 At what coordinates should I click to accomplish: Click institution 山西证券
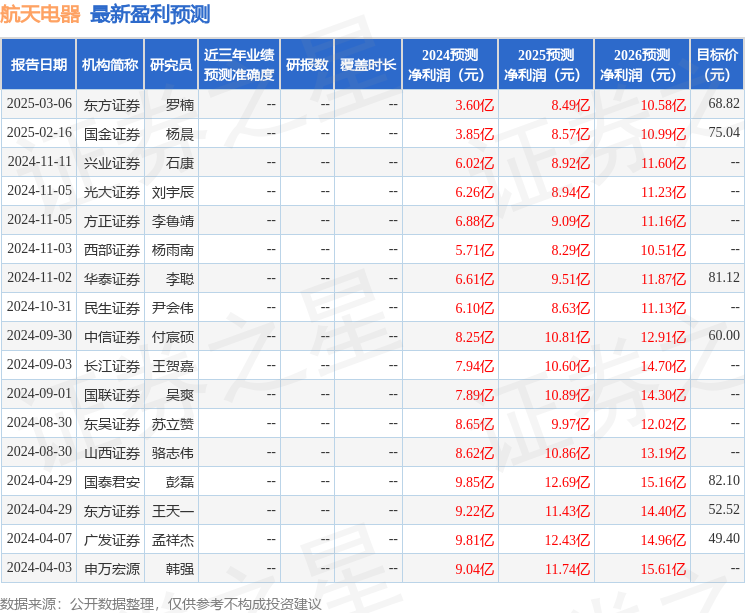point(112,453)
